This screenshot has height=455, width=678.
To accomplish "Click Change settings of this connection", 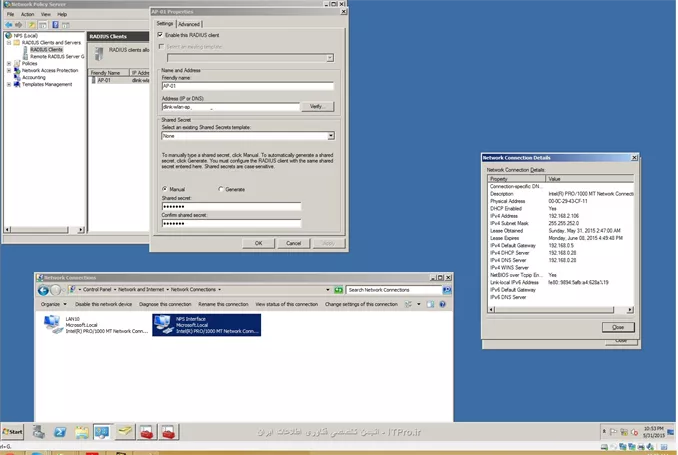I will pyautogui.click(x=361, y=304).
